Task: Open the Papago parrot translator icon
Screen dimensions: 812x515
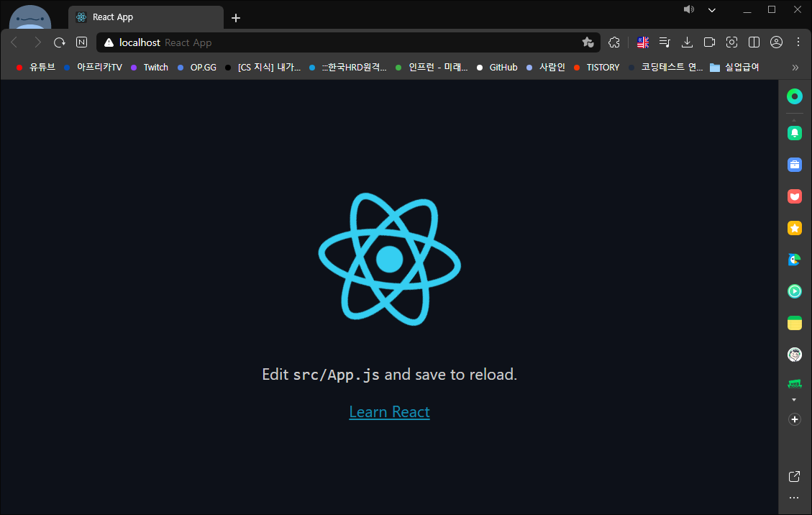Action: [x=795, y=260]
